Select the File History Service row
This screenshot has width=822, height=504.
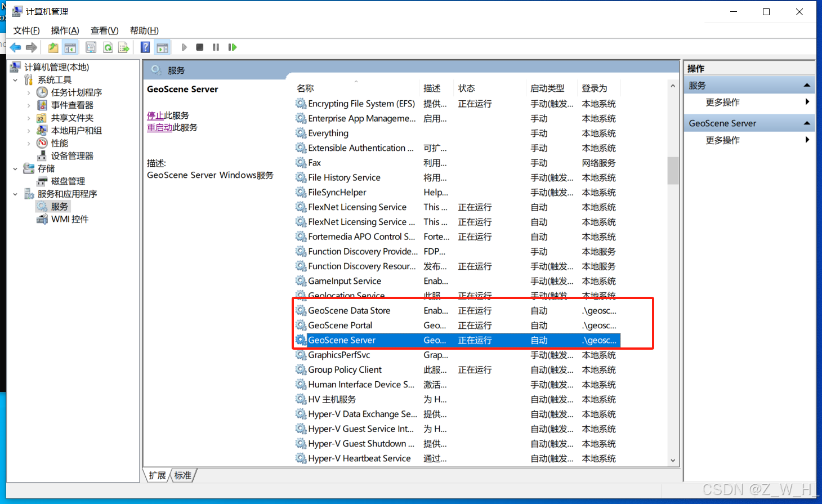[457, 177]
